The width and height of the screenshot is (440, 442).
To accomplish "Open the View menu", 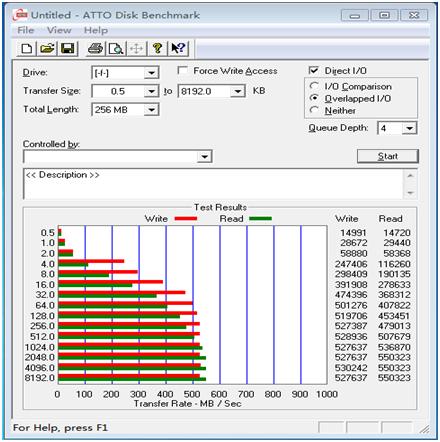I will [59, 30].
